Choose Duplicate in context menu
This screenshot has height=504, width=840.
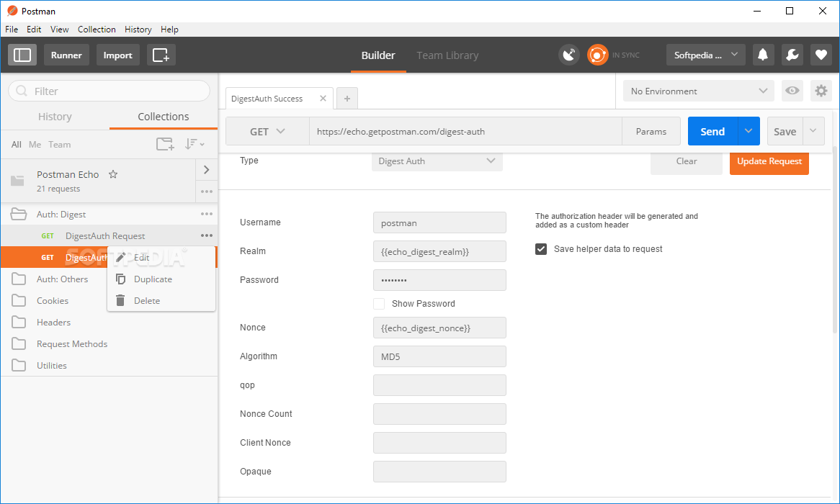pyautogui.click(x=161, y=279)
